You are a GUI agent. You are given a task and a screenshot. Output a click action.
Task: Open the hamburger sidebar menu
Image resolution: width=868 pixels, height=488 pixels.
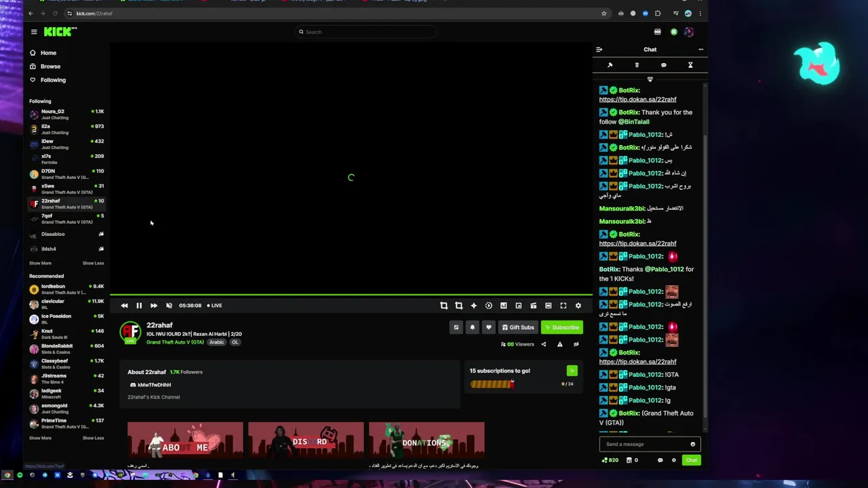coord(34,32)
